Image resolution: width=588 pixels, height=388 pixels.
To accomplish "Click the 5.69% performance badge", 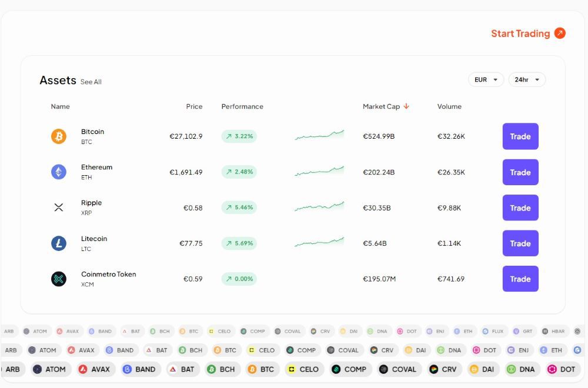I will (x=239, y=243).
